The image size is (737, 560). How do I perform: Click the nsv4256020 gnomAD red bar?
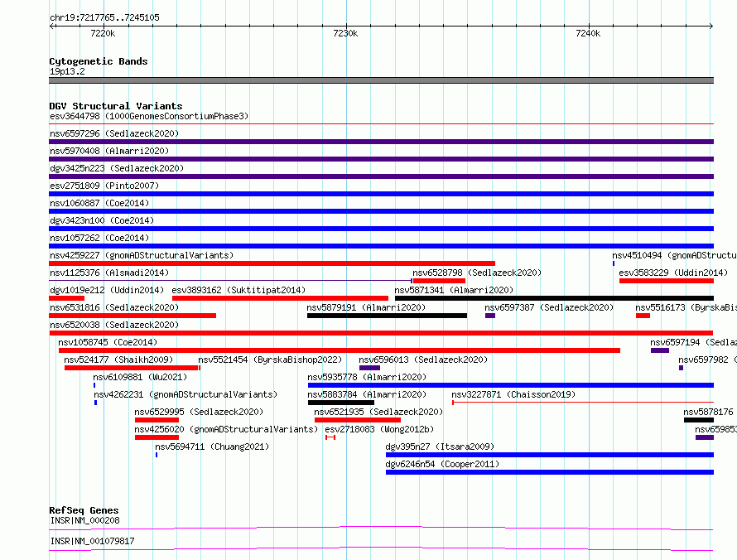(x=157, y=437)
